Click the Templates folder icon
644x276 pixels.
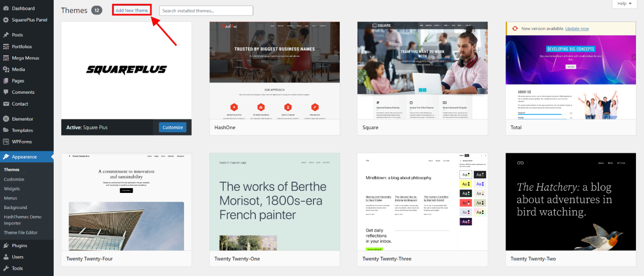click(x=5, y=130)
